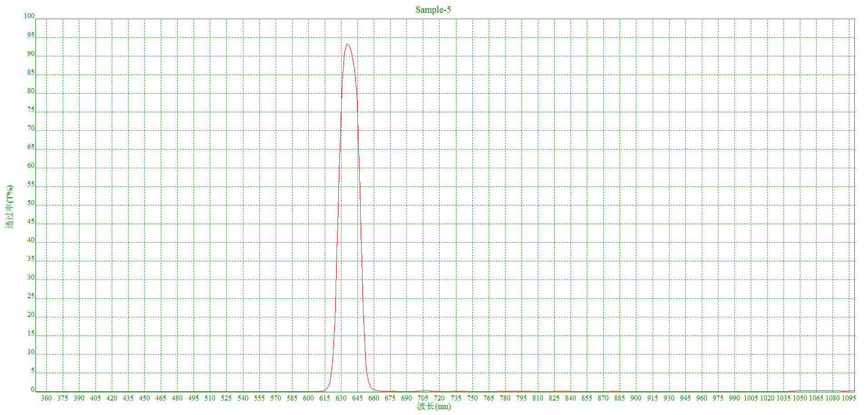The width and height of the screenshot is (868, 415).
Task: Click the peak of the red transmittance curve
Action: coord(347,44)
